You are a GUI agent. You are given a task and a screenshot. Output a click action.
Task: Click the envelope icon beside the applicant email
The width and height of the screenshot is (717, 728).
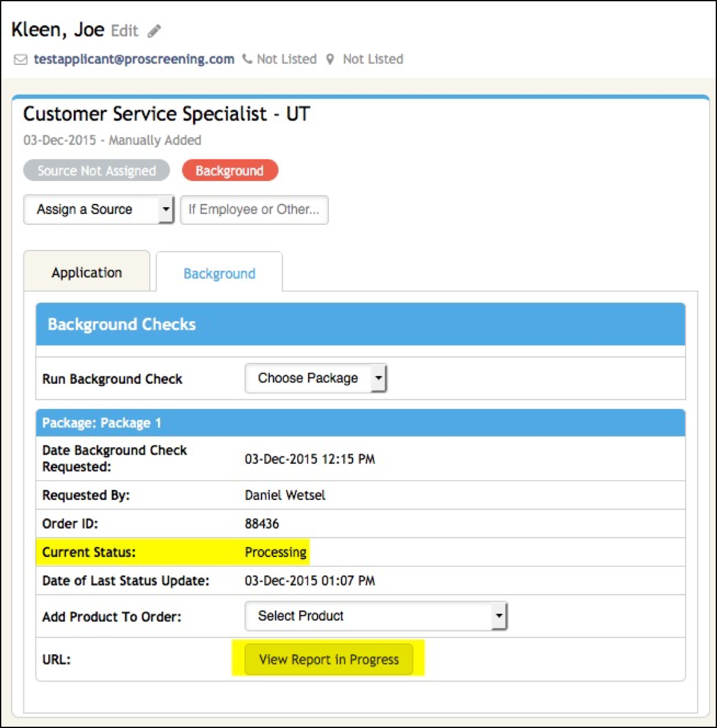pyautogui.click(x=21, y=59)
